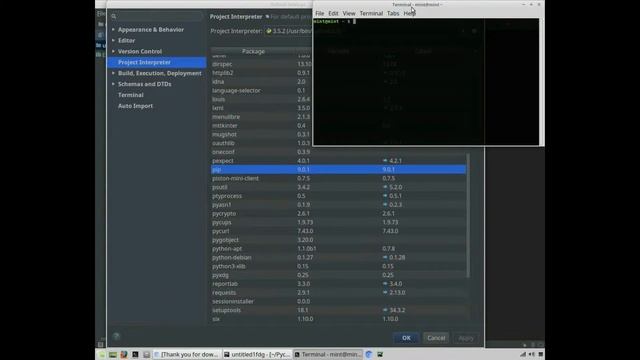Select the pygobject package row
Image resolution: width=640 pixels, height=360 pixels.
click(338, 240)
